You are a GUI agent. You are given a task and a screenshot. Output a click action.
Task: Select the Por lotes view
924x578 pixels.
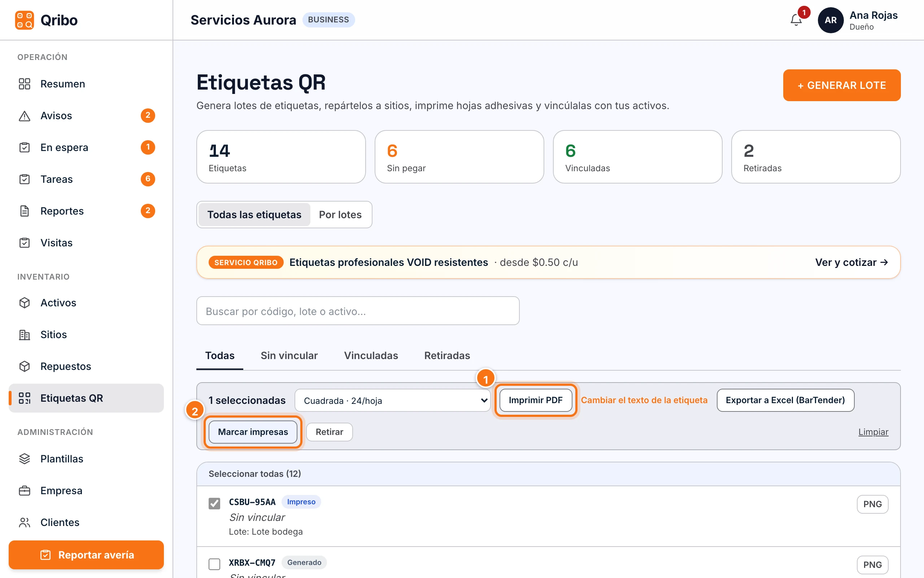point(340,215)
